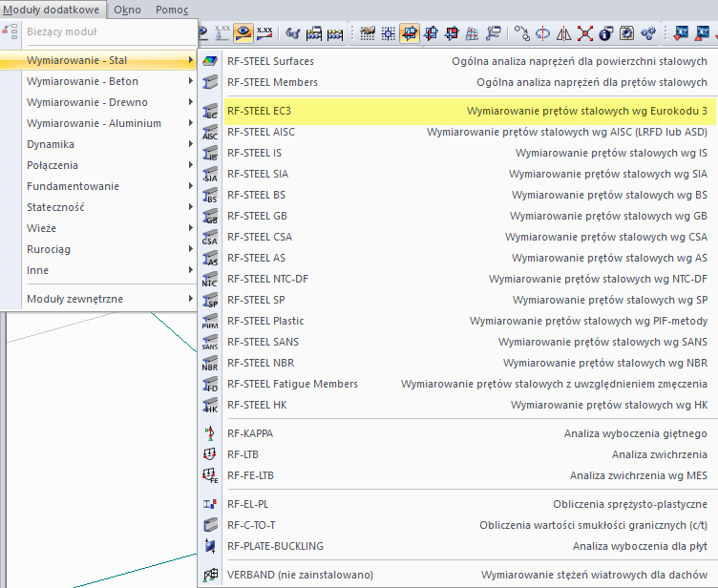Click RF-STEEL SP module icon

point(210,301)
